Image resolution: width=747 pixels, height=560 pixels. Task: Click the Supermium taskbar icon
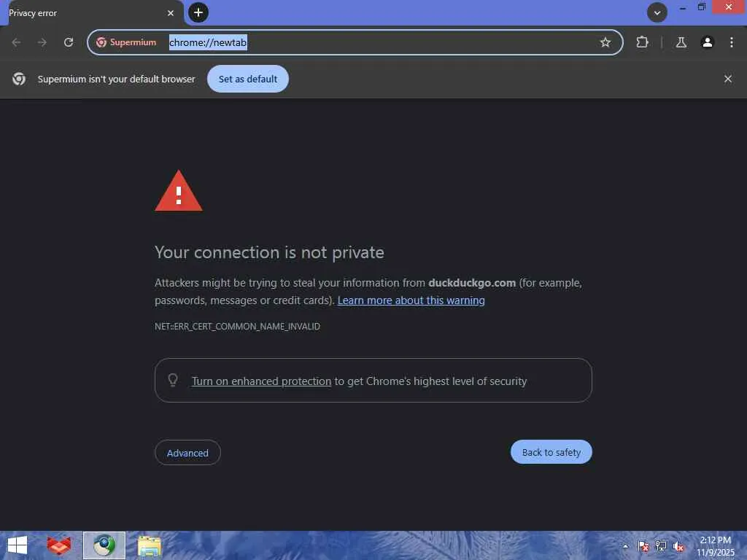(x=104, y=545)
